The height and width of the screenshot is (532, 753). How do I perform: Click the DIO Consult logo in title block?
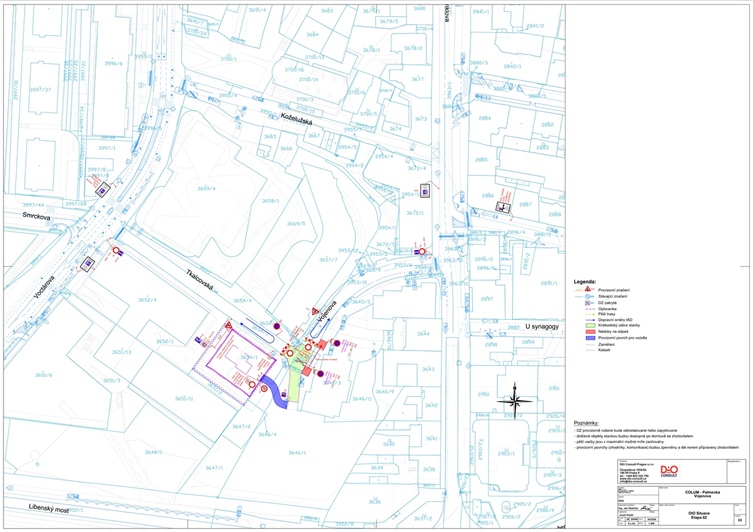(x=669, y=471)
